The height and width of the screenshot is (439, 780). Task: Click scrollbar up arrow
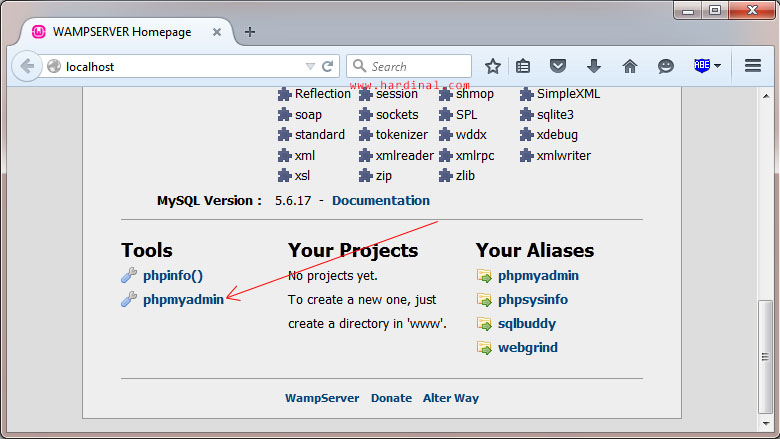(766, 95)
